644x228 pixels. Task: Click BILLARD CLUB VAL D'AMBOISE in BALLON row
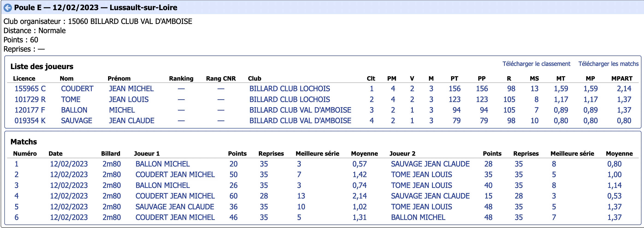300,110
